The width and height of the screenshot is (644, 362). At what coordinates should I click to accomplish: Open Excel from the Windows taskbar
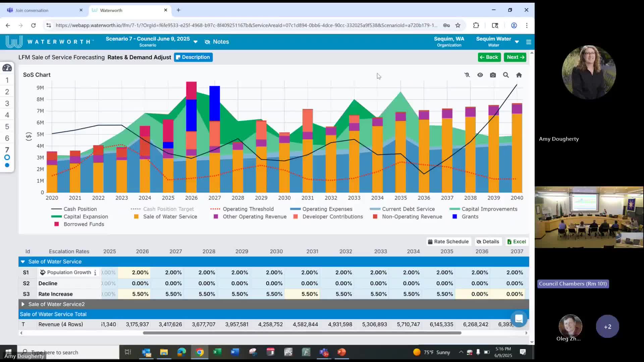pyautogui.click(x=217, y=352)
